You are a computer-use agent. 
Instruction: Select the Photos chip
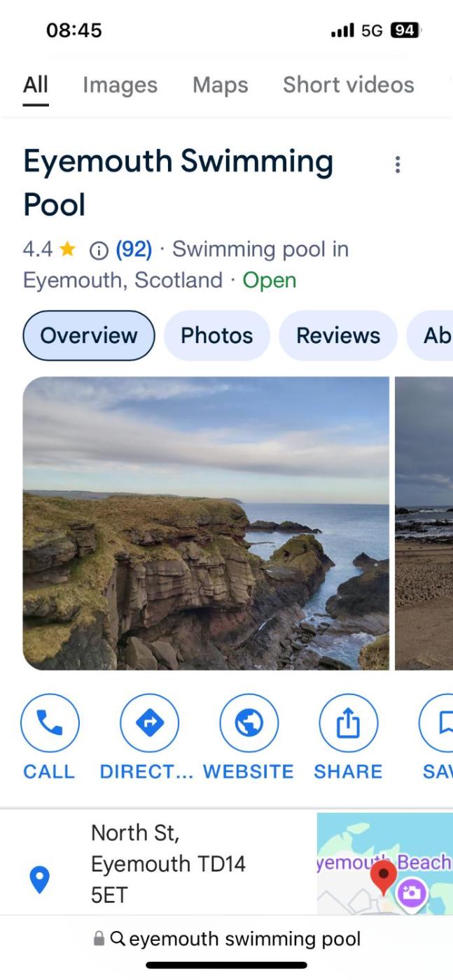pyautogui.click(x=216, y=335)
